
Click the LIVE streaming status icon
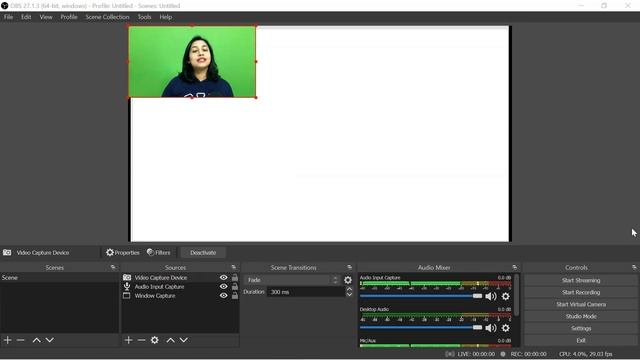coord(449,354)
